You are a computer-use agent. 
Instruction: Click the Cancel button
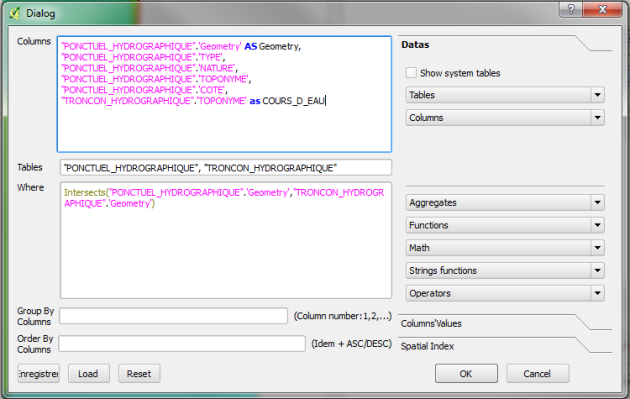537,374
